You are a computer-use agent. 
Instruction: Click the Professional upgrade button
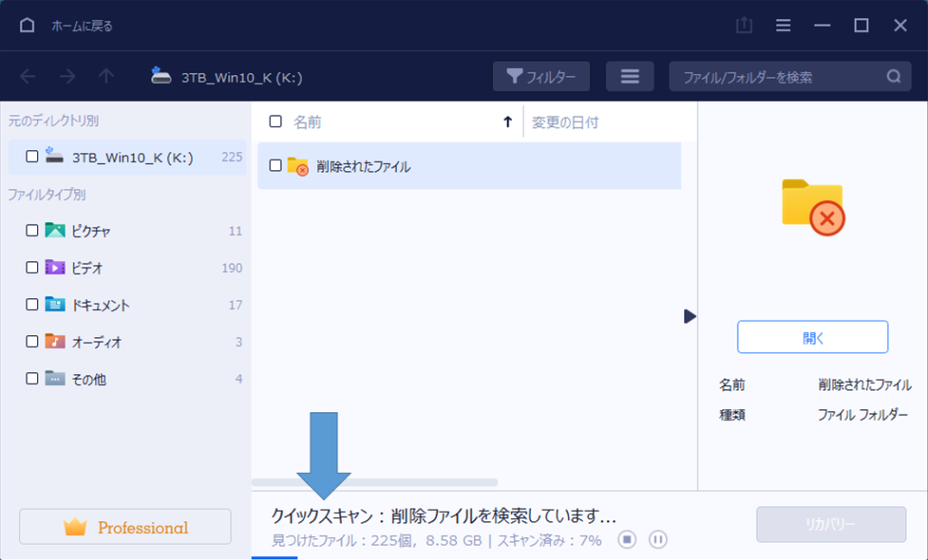tap(124, 526)
